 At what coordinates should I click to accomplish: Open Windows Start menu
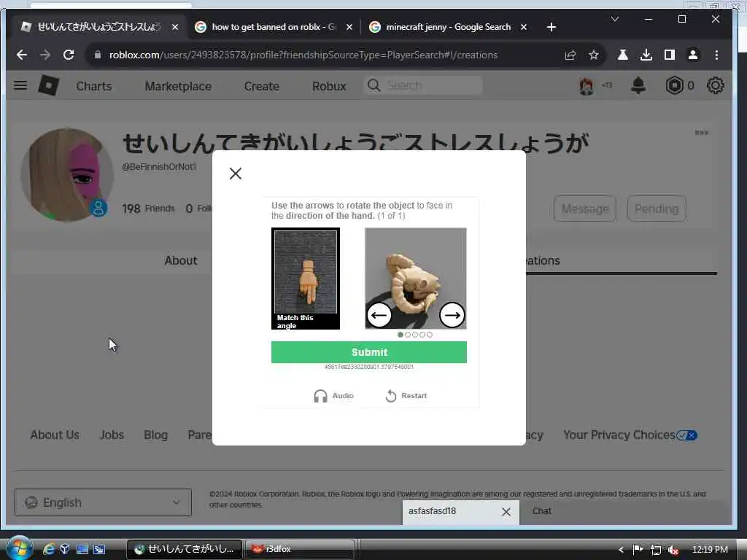point(20,548)
